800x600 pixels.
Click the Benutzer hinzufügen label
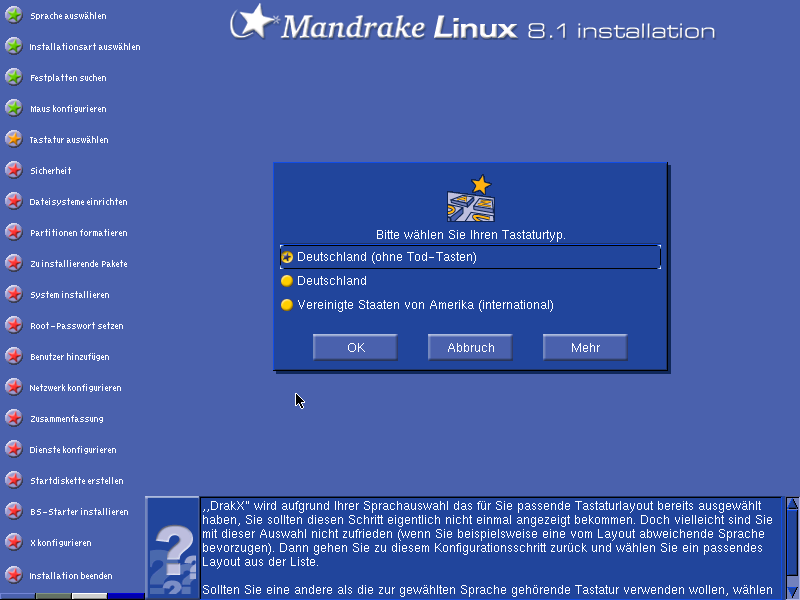point(69,357)
